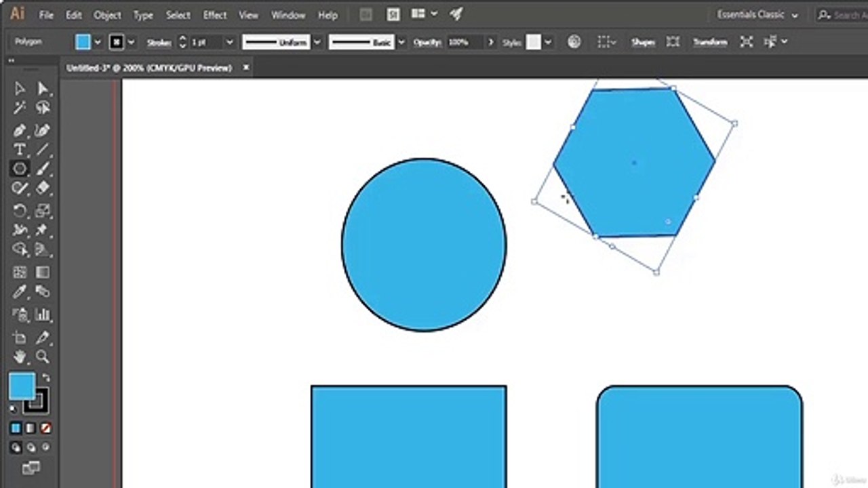
Task: Select the Eraser tool
Action: (43, 188)
